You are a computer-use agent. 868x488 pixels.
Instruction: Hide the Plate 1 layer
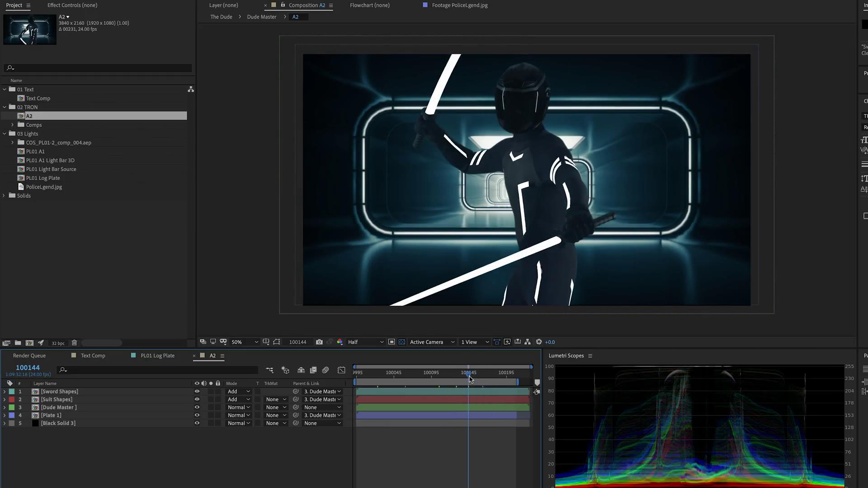[197, 415]
